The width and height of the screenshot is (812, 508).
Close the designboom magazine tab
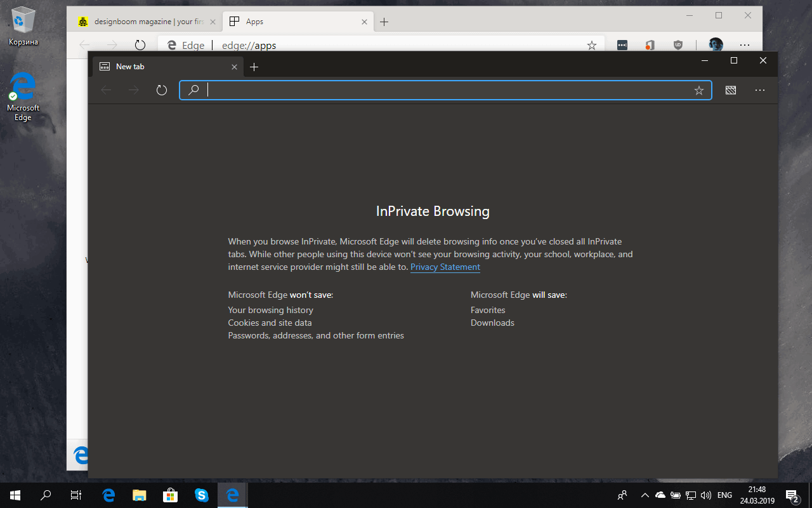coord(212,22)
